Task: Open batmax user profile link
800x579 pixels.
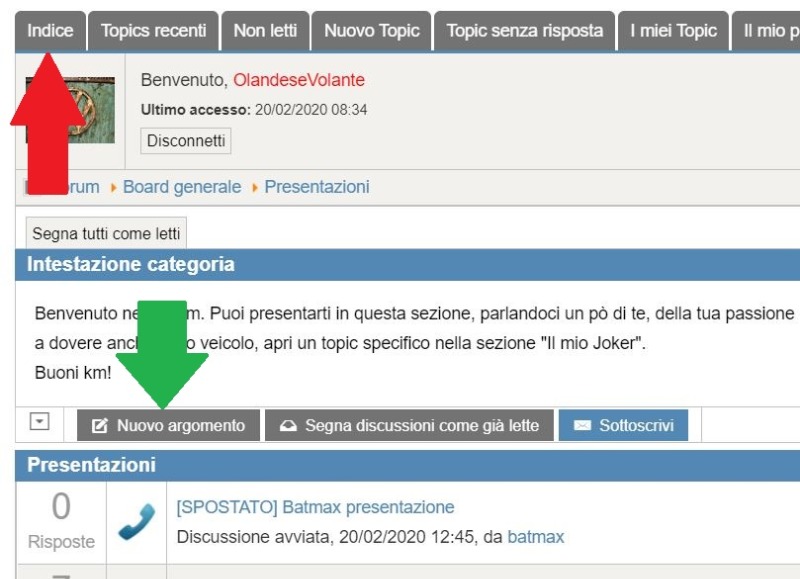Action: coord(536,537)
